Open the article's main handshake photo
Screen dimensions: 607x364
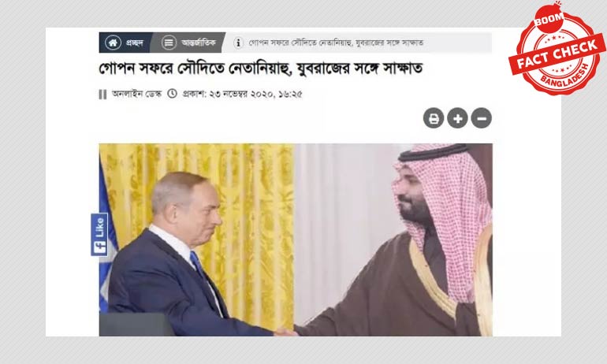coord(296,240)
